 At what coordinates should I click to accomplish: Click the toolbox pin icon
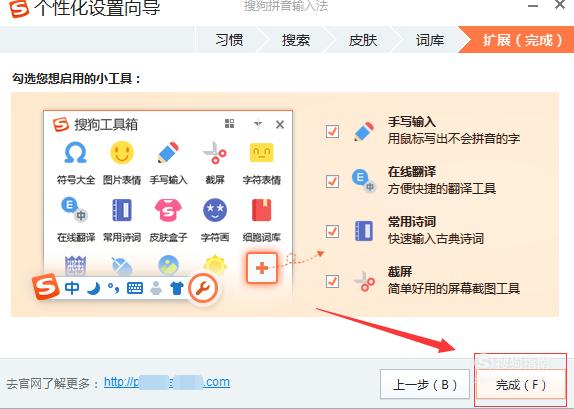click(x=258, y=124)
